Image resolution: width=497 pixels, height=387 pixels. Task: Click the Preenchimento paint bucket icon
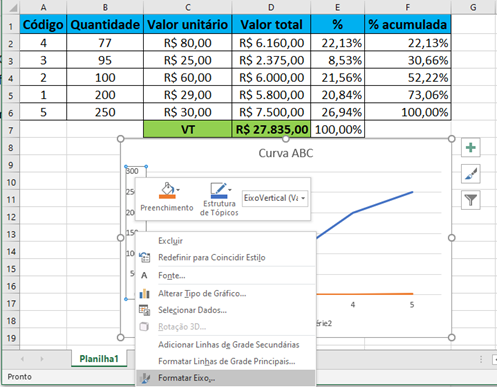coord(167,190)
